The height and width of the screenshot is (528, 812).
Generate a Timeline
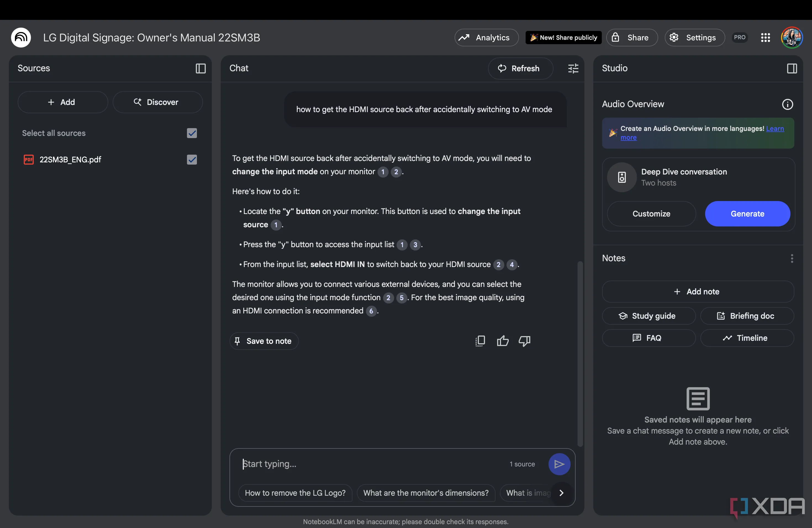click(747, 338)
